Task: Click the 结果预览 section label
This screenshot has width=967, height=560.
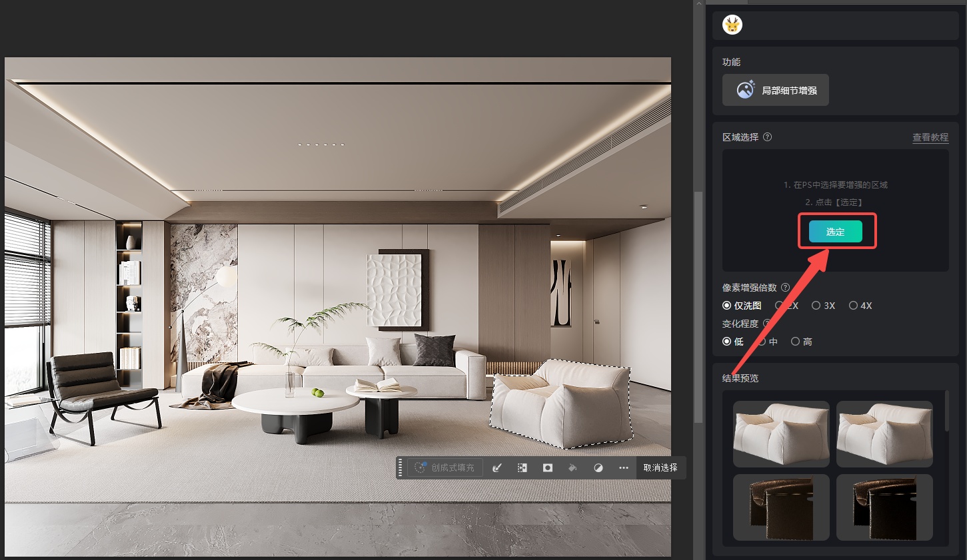Action: click(x=740, y=378)
